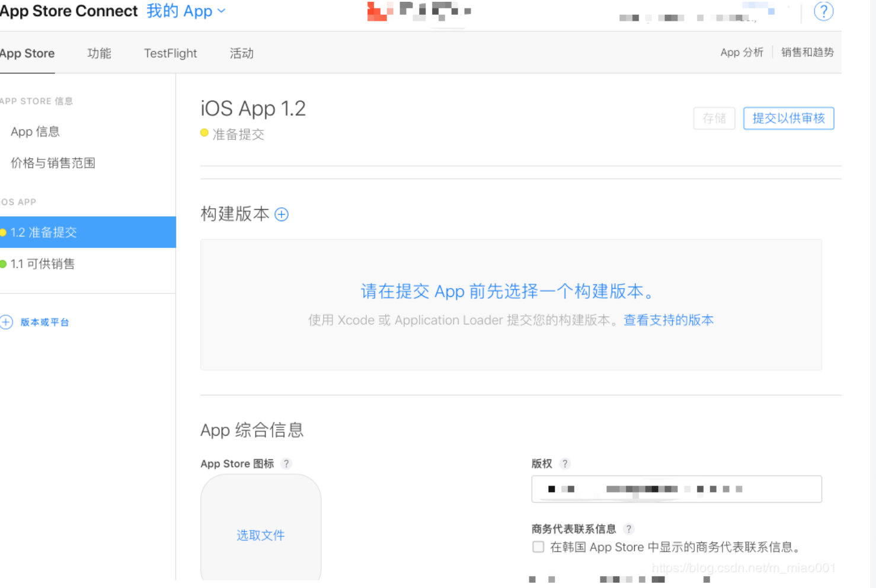Add new 版本或平台
This screenshot has height=588, width=876.
45,322
